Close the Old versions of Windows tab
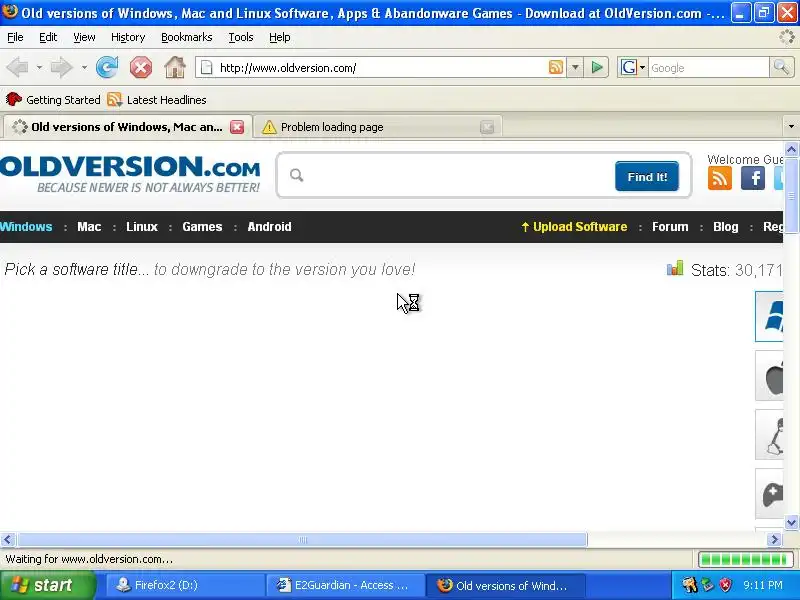Viewport: 800px width, 600px height. pyautogui.click(x=237, y=127)
